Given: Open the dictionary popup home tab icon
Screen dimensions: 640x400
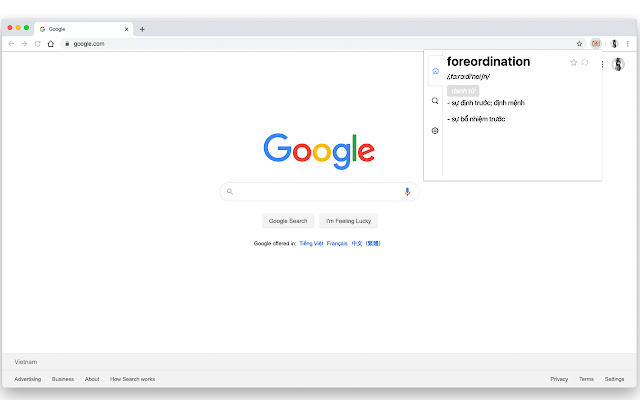Looking at the screenshot, I should coord(436,71).
